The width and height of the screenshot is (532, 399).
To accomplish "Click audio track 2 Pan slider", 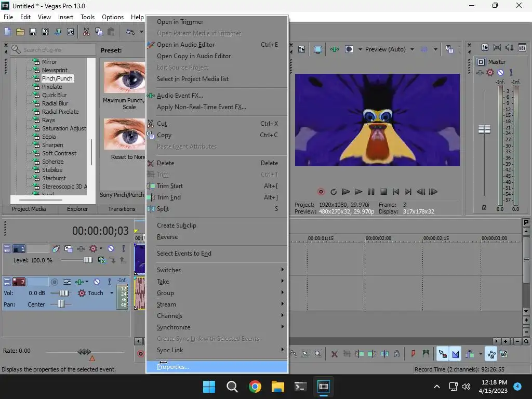I will [61, 304].
